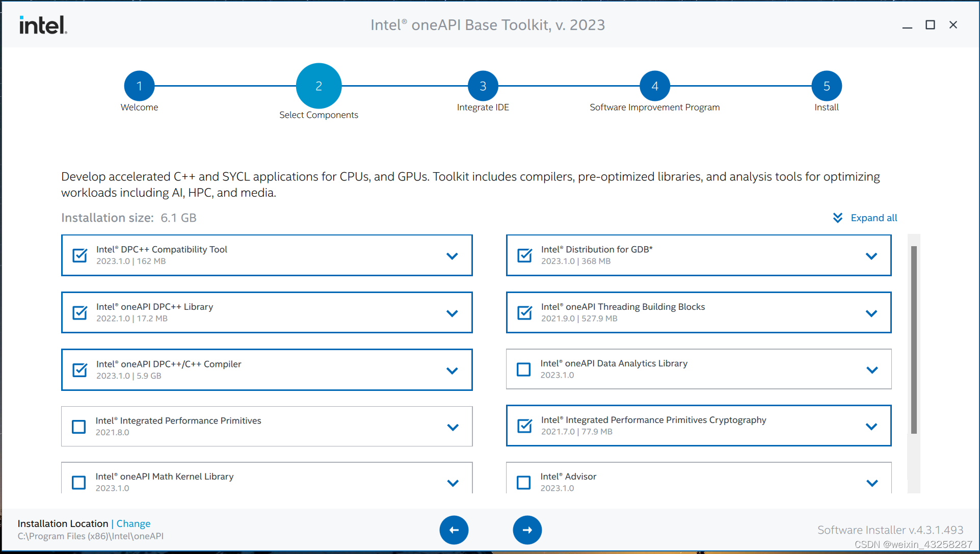Click the back arrow navigation button

[x=454, y=530]
